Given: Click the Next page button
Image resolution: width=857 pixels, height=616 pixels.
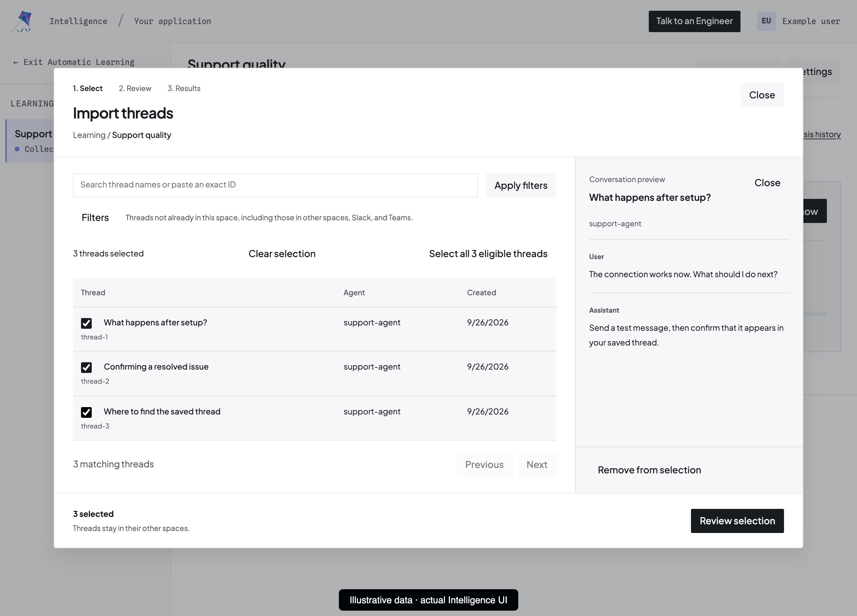Looking at the screenshot, I should point(537,464).
